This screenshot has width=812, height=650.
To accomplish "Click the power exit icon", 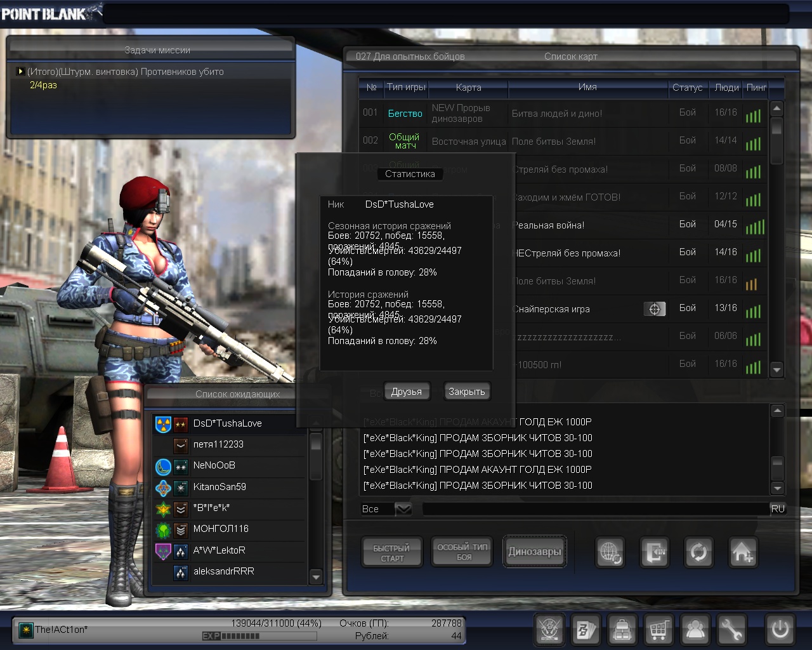I will [780, 630].
